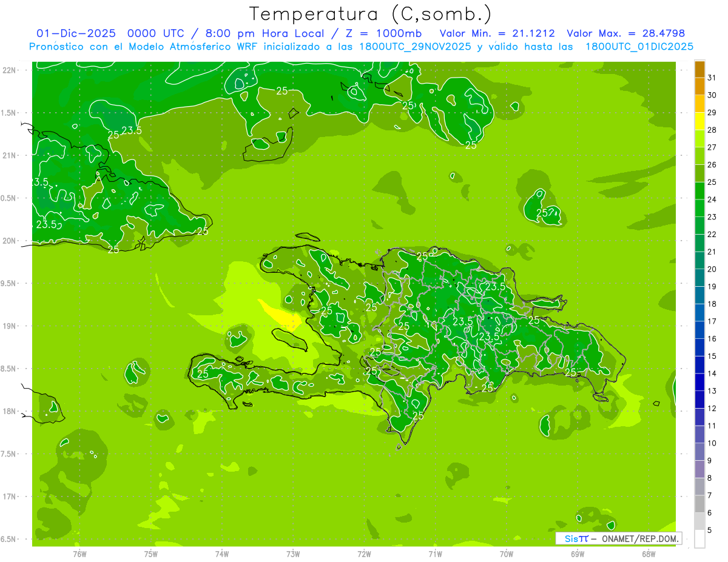Click the "17N" latitude axis label

[9, 497]
